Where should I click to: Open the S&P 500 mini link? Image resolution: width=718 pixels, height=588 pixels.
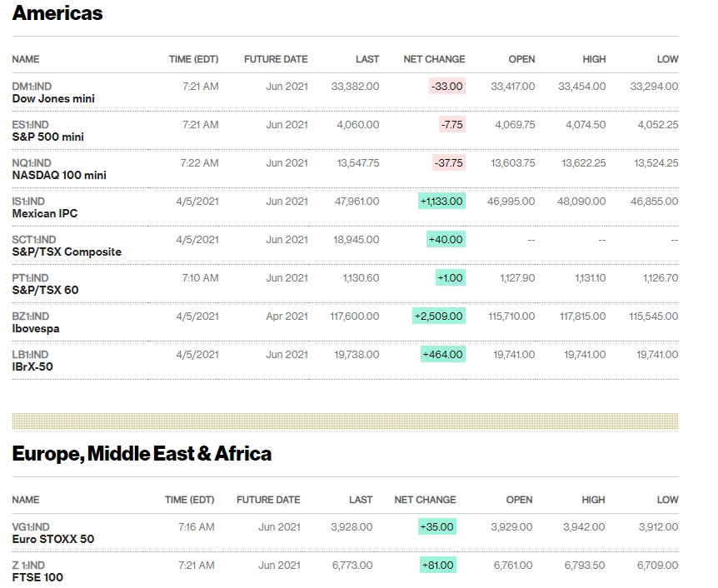(x=48, y=137)
